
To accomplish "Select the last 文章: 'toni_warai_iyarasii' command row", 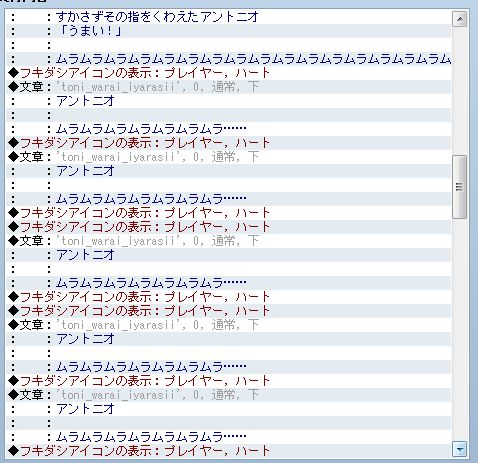I will click(x=229, y=395).
